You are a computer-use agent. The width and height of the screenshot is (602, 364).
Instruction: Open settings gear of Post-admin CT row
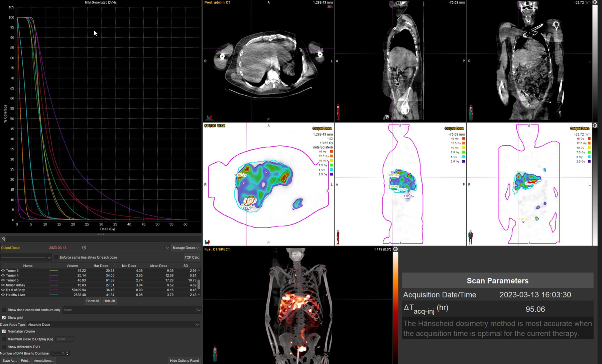click(595, 2)
